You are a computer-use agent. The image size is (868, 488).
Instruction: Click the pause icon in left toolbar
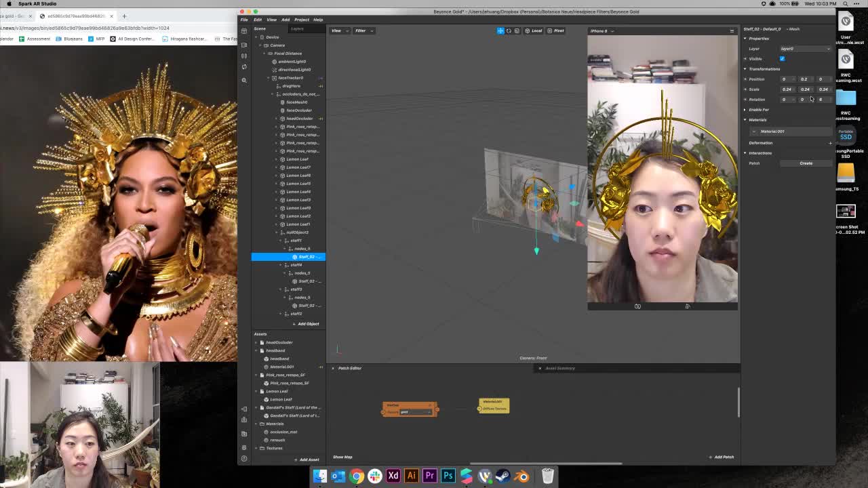click(244, 56)
